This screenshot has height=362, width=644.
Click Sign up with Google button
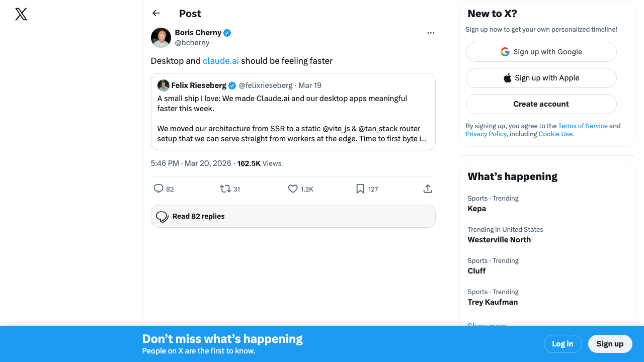pos(541,52)
